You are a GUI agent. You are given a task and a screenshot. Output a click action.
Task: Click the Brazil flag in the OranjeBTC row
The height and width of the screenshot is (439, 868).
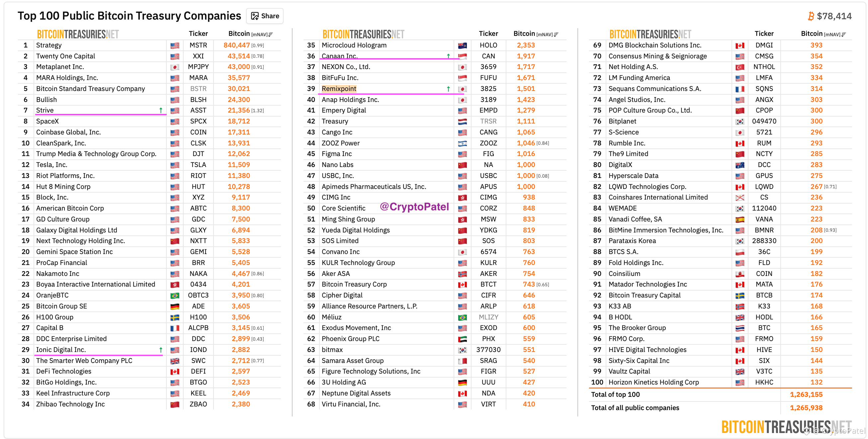(x=175, y=296)
